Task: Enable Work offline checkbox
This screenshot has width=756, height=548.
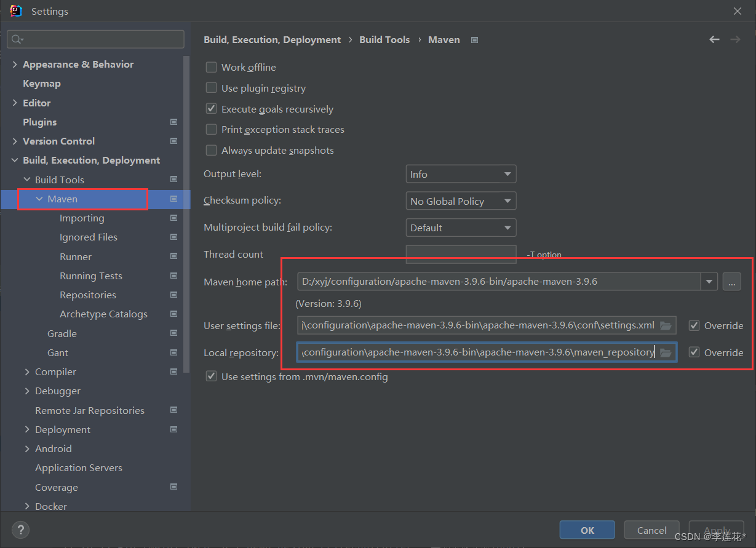Action: coord(211,67)
